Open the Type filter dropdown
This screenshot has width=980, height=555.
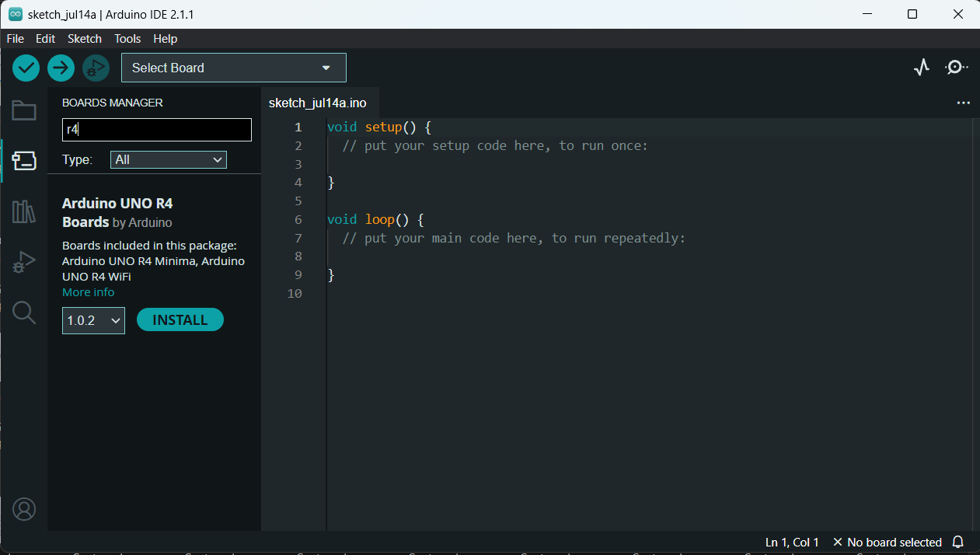click(x=169, y=159)
